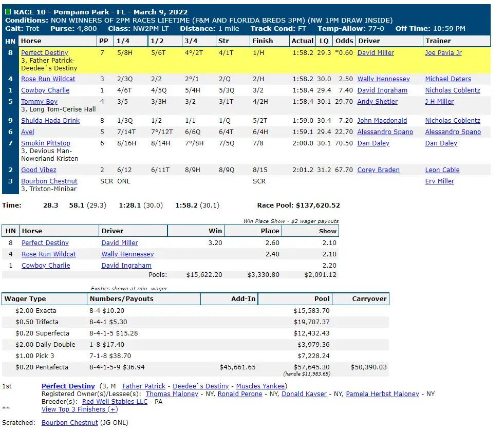This screenshot has height=430, width=504.
Task: Open bold Perfect Destiny link beside 1st
Action: point(68,386)
